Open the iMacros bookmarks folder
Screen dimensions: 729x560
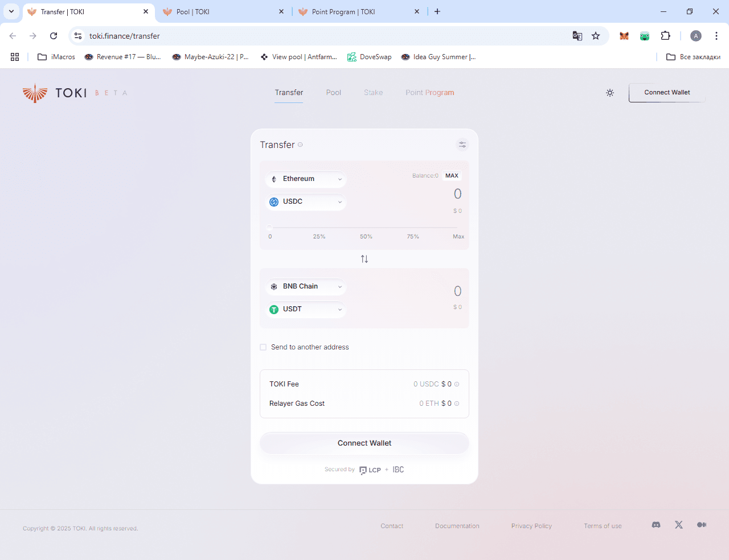coord(56,57)
